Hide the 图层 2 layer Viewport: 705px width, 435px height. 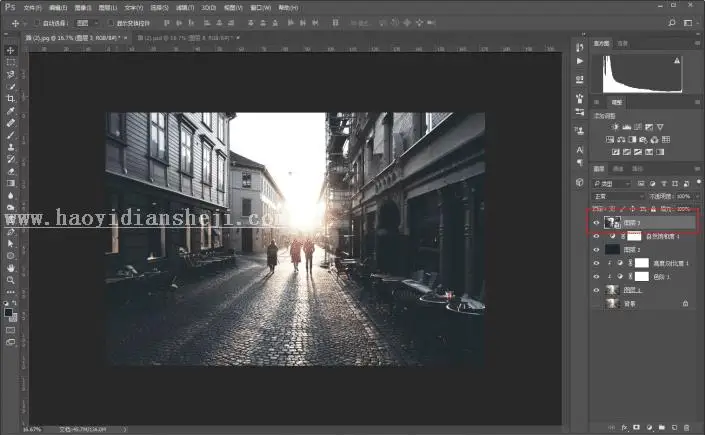(597, 250)
